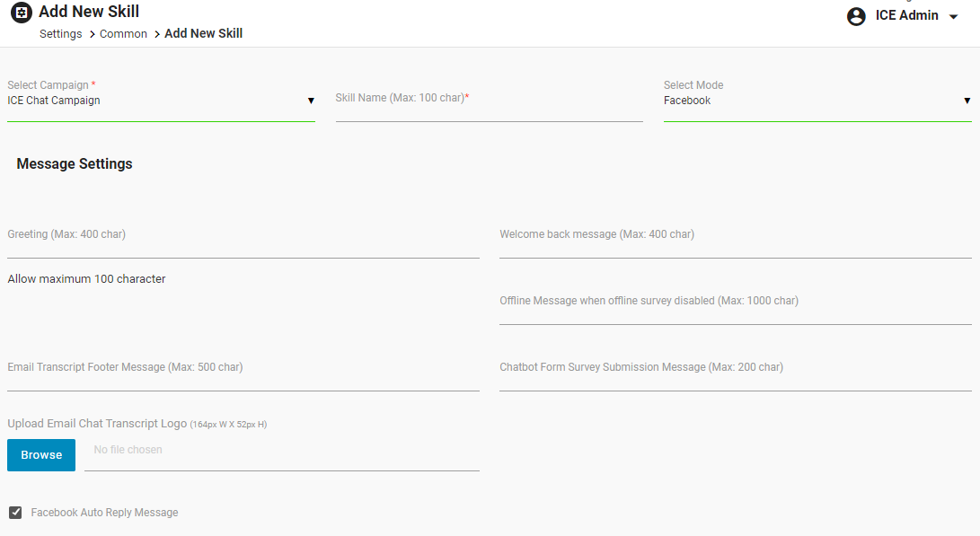980x536 pixels.
Task: Click the ICE Admin user avatar icon
Action: tap(856, 16)
